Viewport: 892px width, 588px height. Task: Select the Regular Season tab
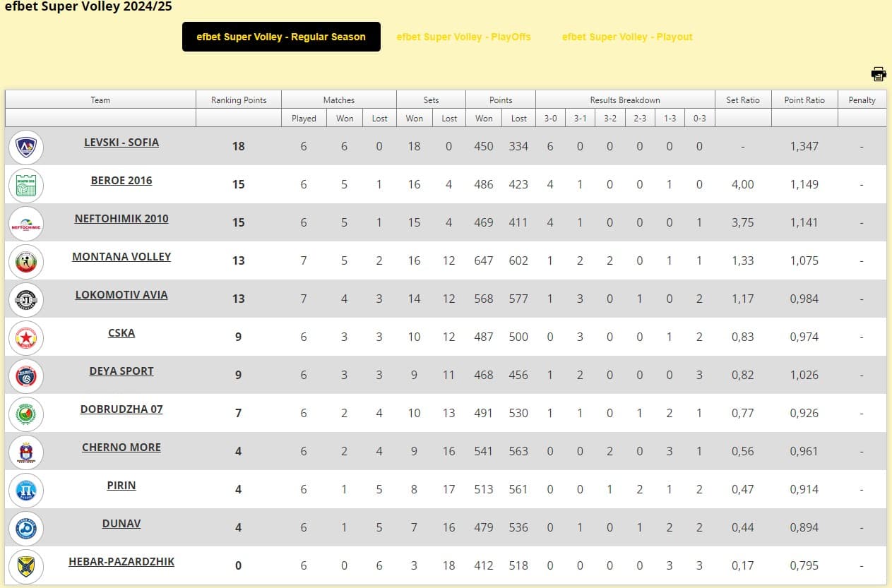click(281, 37)
